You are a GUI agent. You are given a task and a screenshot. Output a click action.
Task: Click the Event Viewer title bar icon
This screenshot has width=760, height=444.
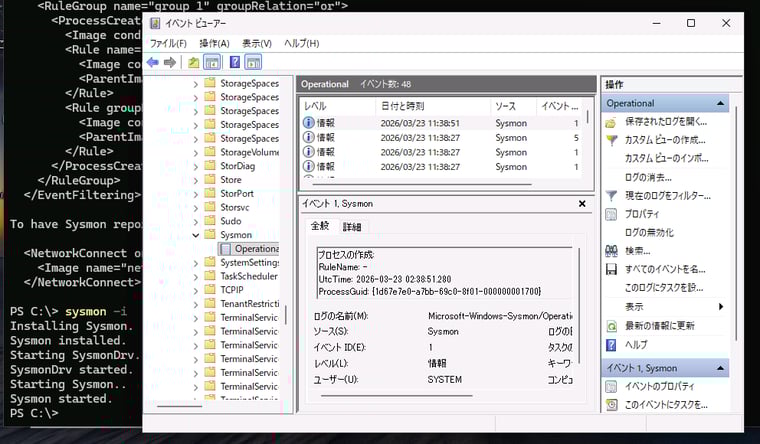(155, 23)
